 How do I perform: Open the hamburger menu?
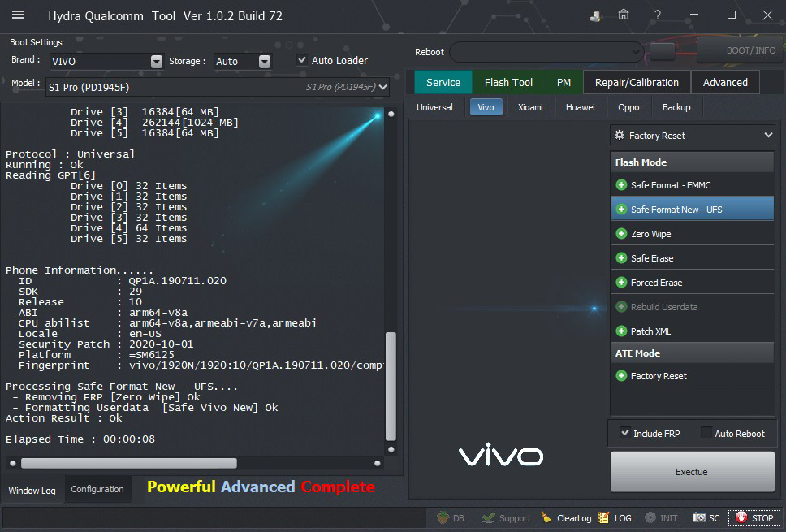[18, 15]
